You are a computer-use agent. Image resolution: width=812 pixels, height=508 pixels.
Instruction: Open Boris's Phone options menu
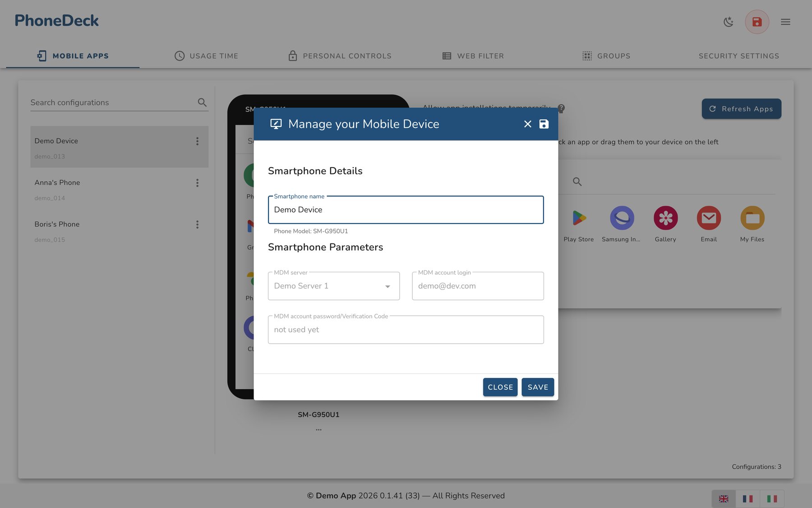point(197,224)
